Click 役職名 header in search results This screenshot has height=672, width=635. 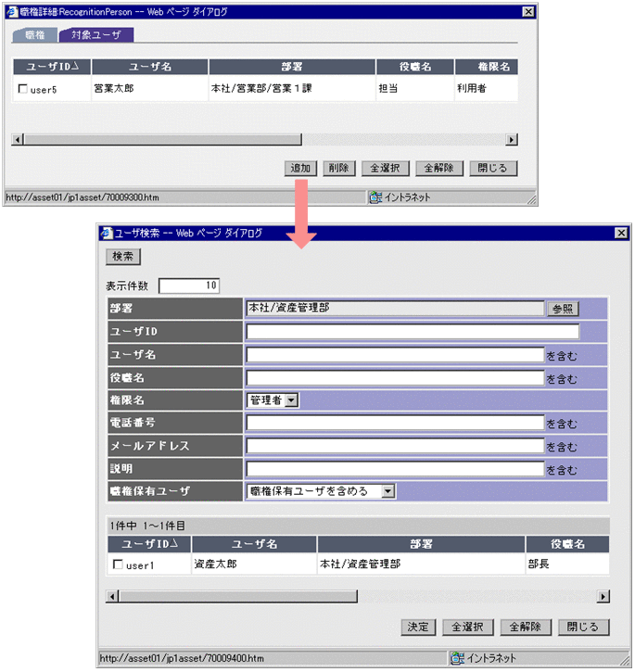coord(567,544)
